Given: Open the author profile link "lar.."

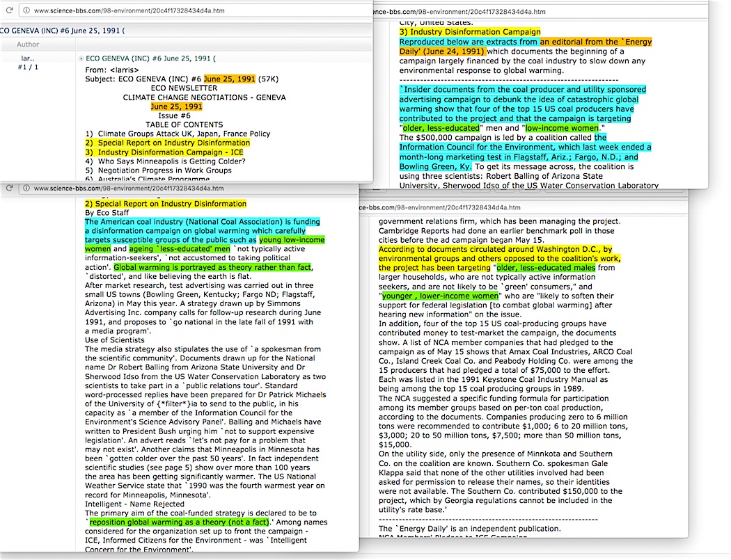Looking at the screenshot, I should pos(26,59).
